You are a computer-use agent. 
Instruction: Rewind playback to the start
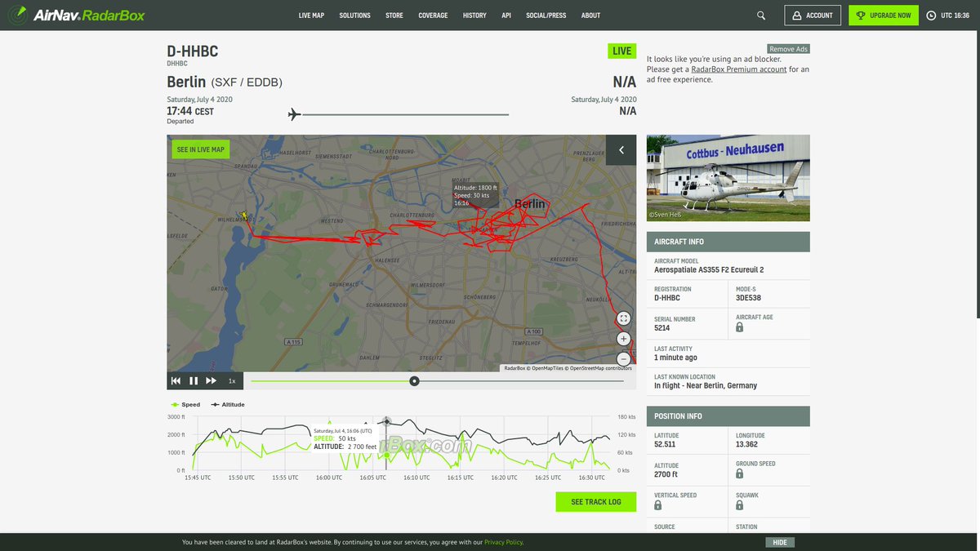click(x=176, y=380)
